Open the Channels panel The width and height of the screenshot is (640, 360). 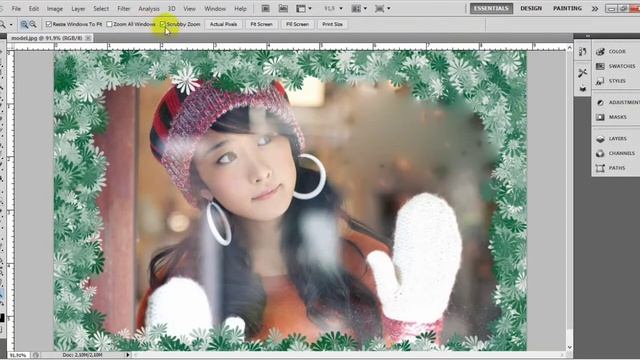[616, 153]
